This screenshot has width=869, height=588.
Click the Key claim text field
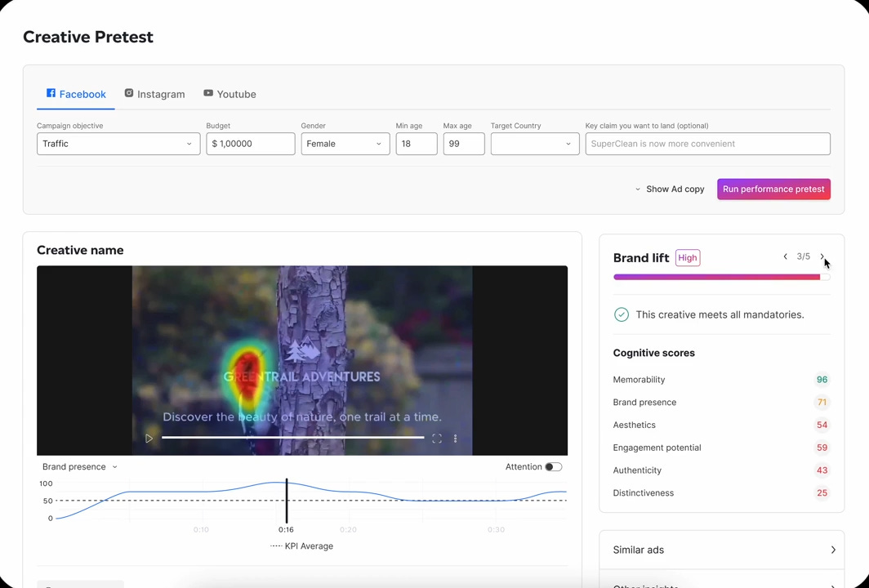click(708, 144)
